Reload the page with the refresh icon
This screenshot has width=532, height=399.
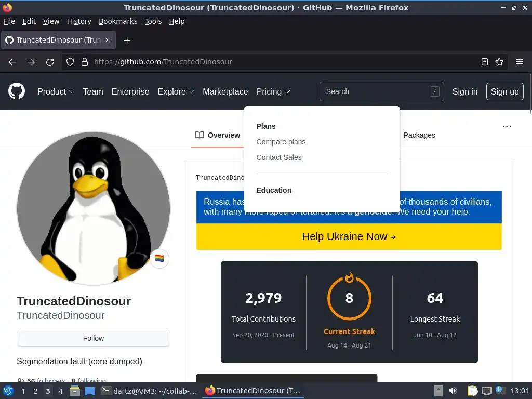(x=50, y=62)
